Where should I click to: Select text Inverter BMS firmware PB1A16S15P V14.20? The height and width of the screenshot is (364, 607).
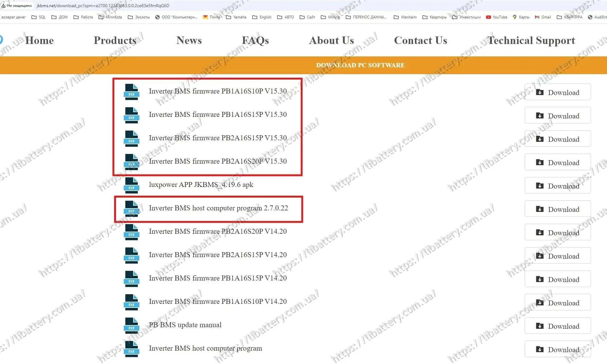(x=218, y=278)
